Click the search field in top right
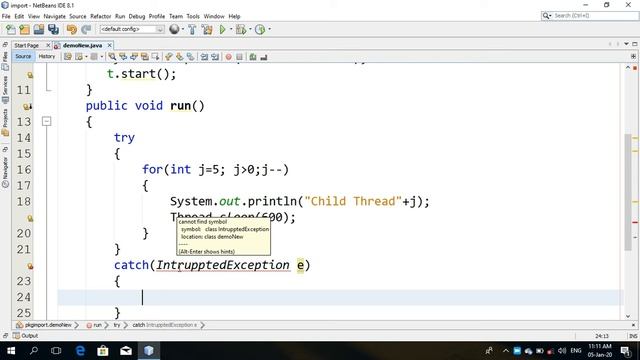The width and height of the screenshot is (640, 360). pyautogui.click(x=590, y=16)
